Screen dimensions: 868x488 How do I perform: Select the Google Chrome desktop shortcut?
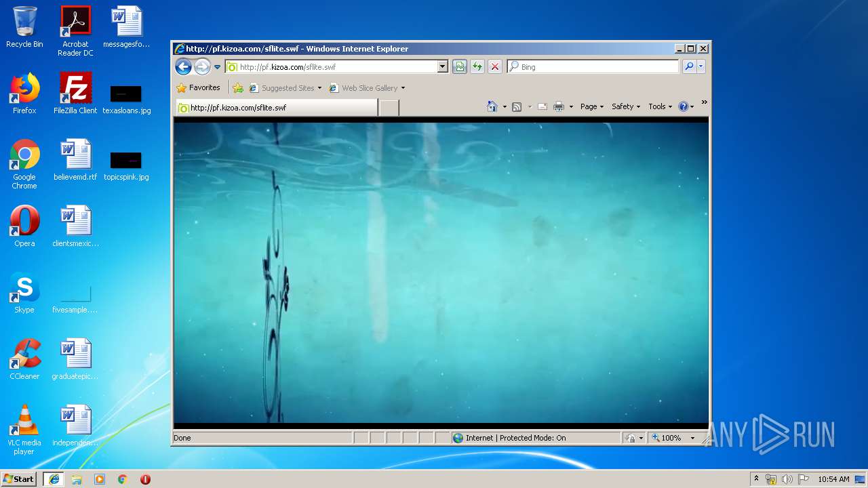(x=24, y=164)
